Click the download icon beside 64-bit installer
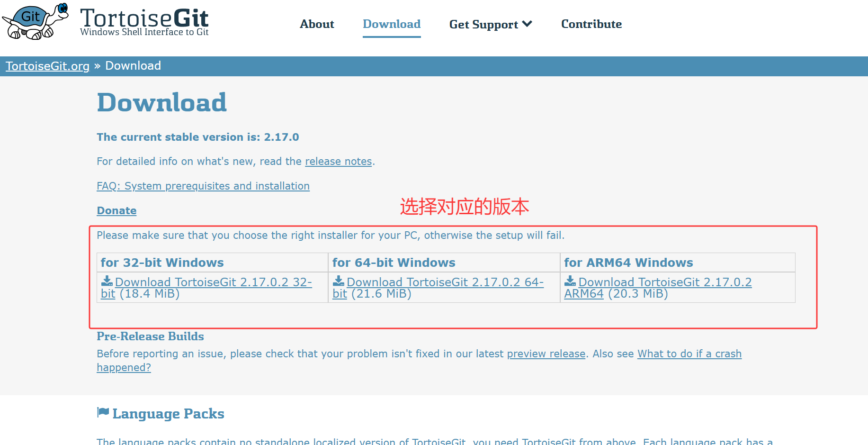Screen dimensions: 868x445 (x=339, y=281)
